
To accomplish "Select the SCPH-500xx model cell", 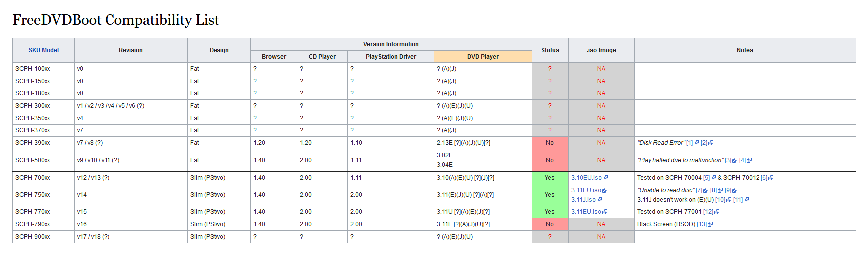I will point(44,160).
